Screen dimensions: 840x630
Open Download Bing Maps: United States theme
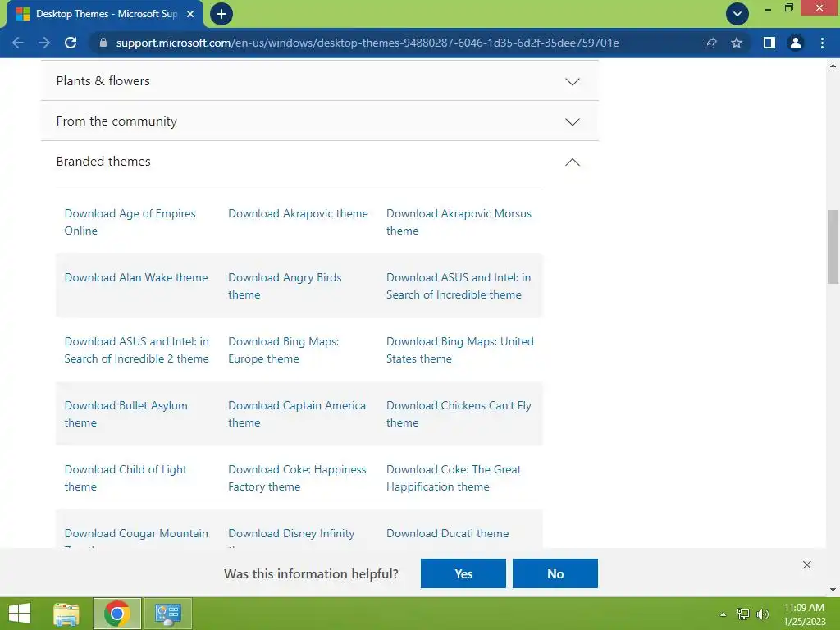click(459, 349)
